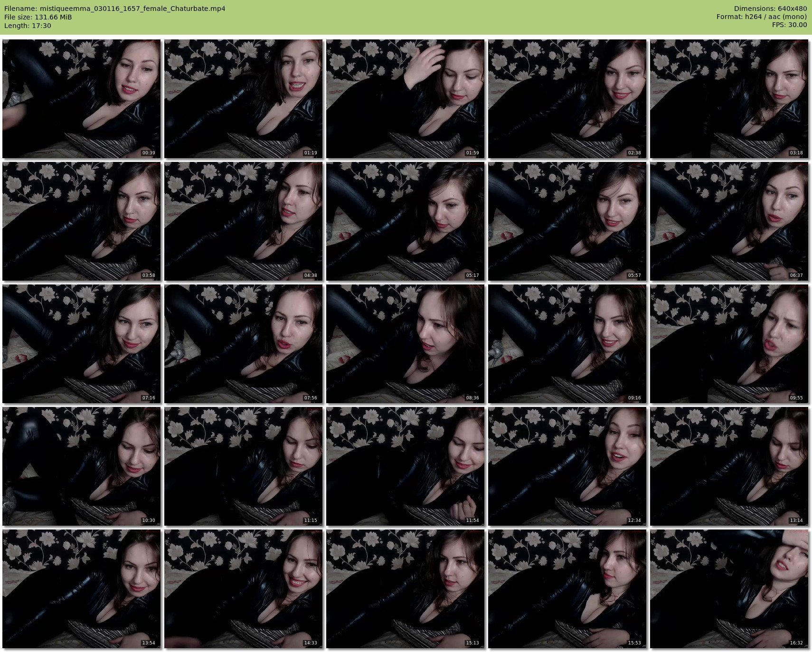812x652 pixels.
Task: Open the frame stamped 11:54
Action: tap(406, 466)
